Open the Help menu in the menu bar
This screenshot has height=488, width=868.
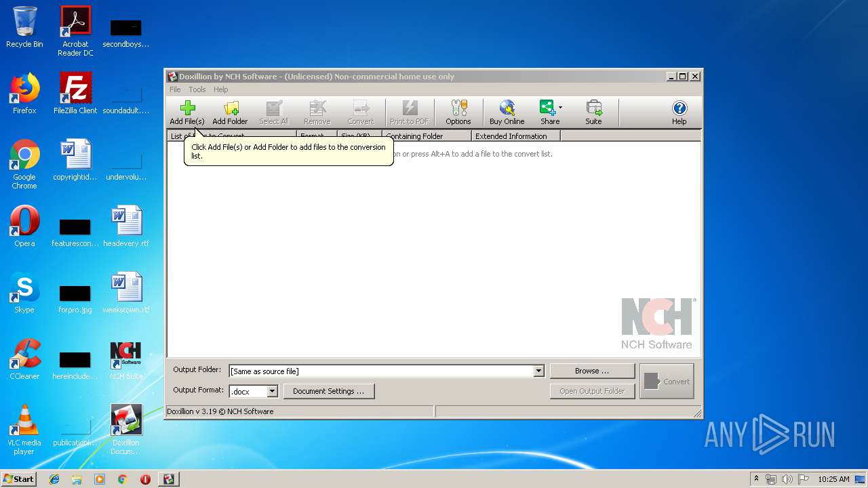pos(221,89)
